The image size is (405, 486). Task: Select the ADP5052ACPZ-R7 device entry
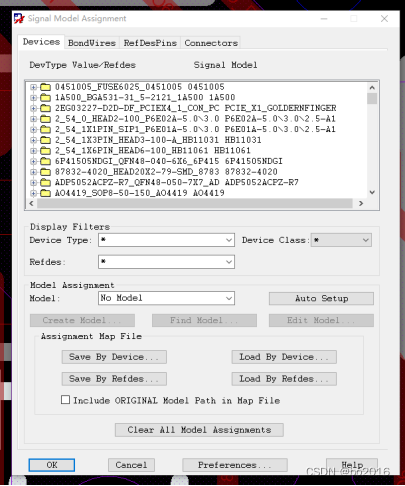point(177,182)
